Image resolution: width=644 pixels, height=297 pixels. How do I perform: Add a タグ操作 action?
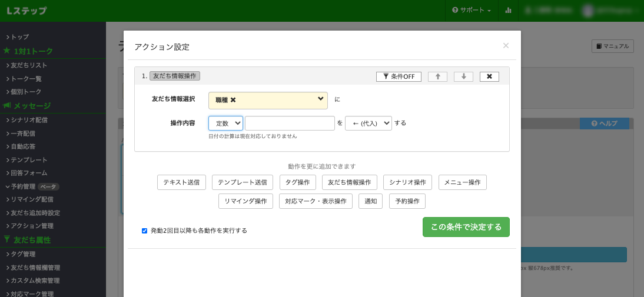coord(297,182)
